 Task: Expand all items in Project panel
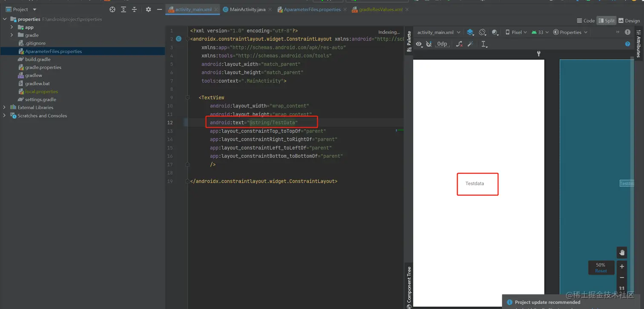click(124, 9)
